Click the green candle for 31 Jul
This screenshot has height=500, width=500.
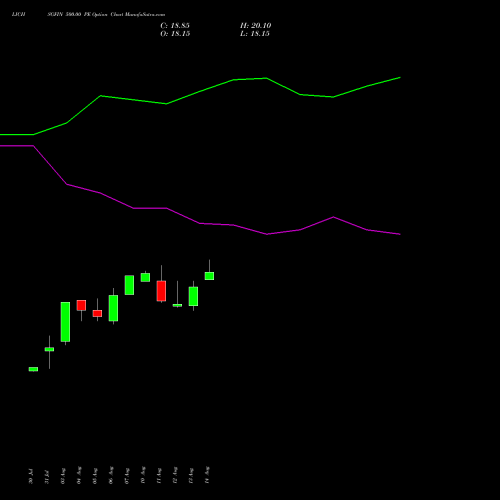49,349
